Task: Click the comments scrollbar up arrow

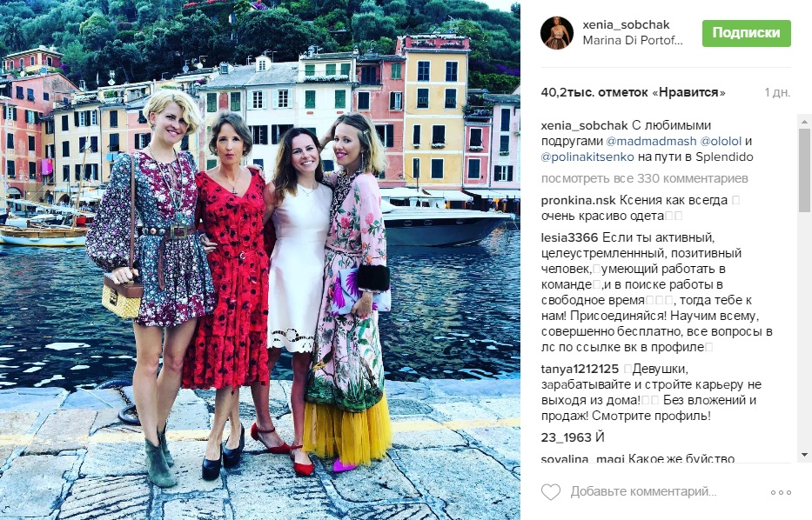Action: tap(804, 122)
